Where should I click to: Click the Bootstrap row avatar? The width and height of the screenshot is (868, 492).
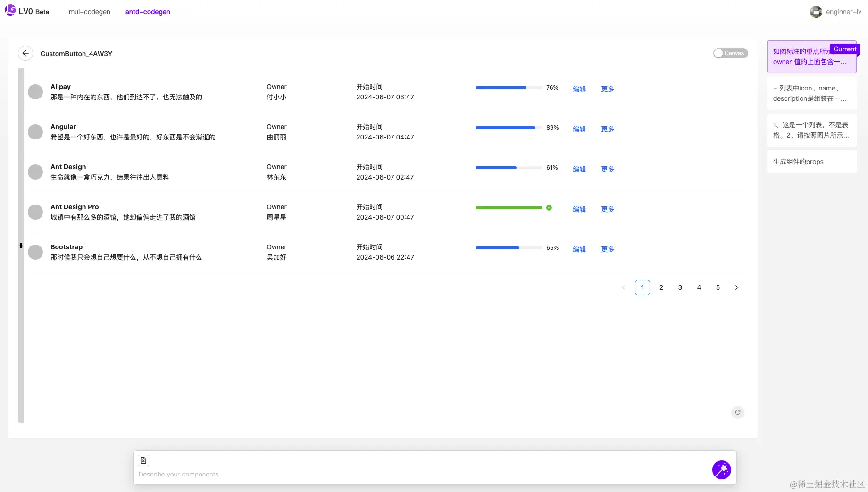35,252
